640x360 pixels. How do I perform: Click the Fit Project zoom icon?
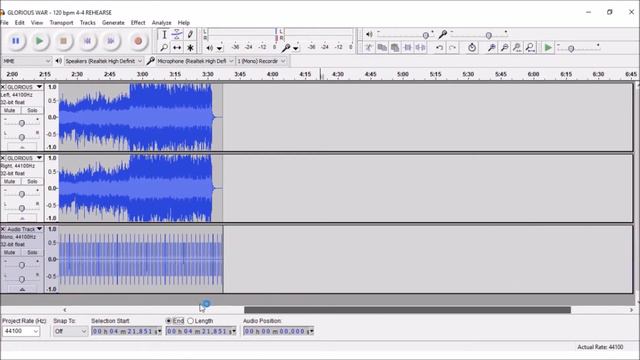tap(530, 48)
